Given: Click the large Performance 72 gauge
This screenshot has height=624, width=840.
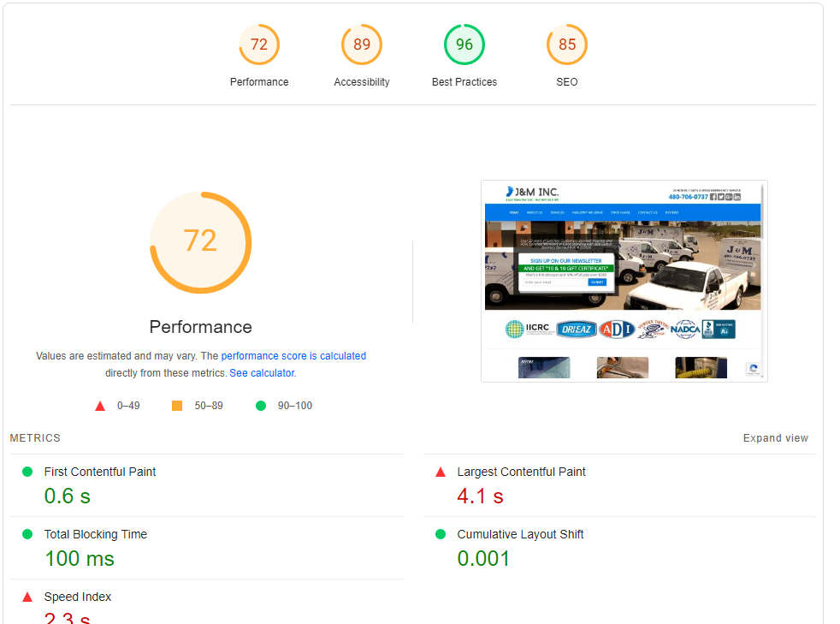Looking at the screenshot, I should tap(201, 242).
